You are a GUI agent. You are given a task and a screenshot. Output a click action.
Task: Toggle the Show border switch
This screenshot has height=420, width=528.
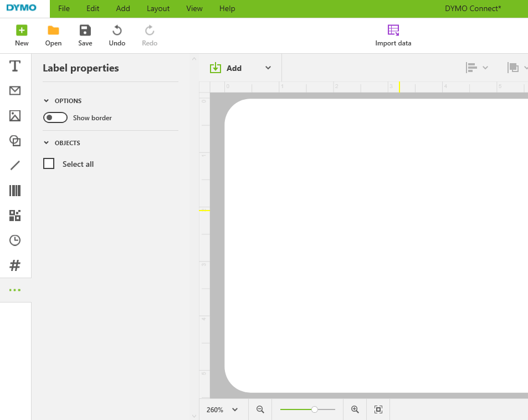tap(55, 117)
